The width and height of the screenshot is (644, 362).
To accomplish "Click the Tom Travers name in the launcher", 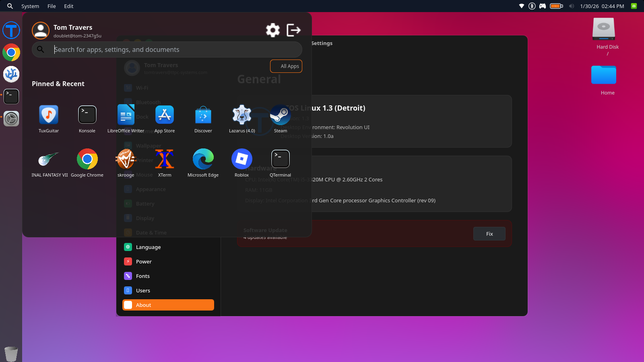I will (x=73, y=27).
